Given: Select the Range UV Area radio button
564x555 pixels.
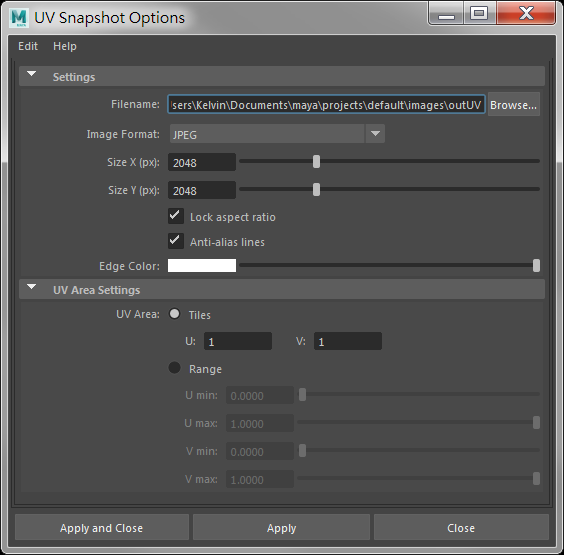Looking at the screenshot, I should pos(174,368).
